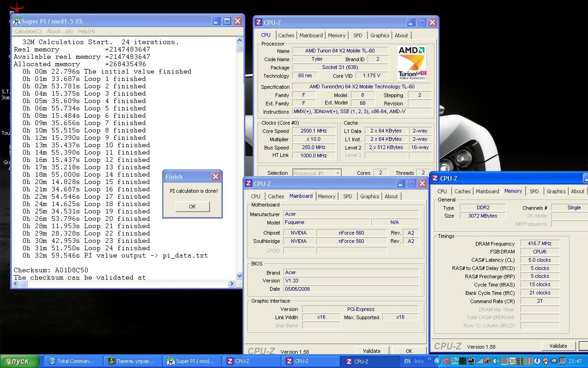
Task: Click the Super PI horizontal scrollbar right arrow
Action: click(232, 284)
